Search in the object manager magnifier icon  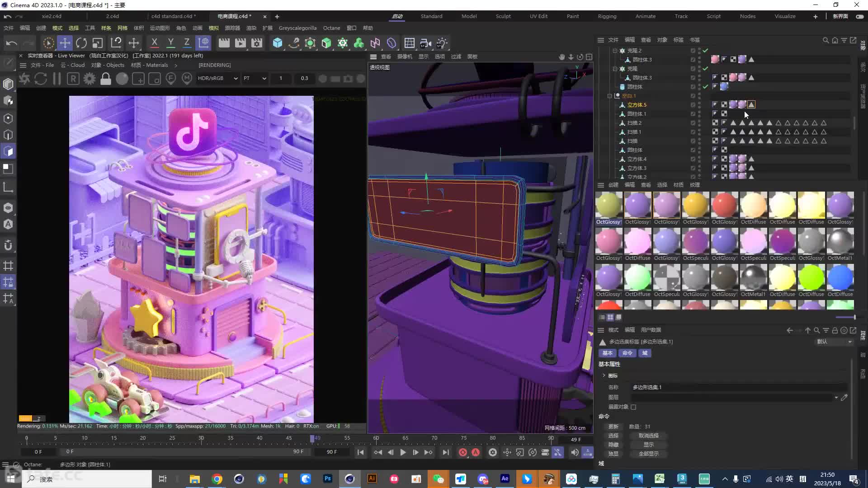point(826,40)
